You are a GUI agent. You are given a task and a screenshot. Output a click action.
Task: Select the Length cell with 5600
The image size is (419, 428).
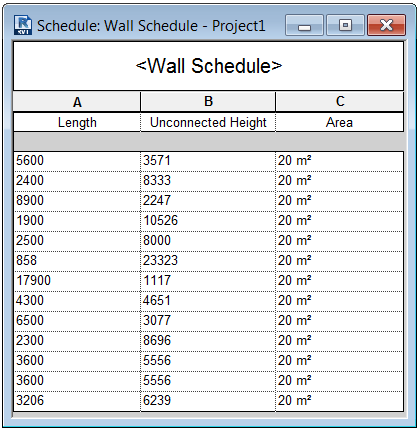[77, 161]
